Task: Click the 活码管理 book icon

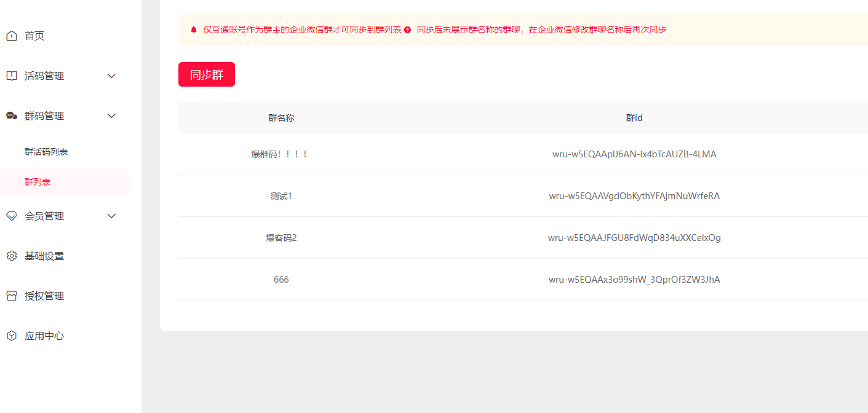Action: coord(12,76)
